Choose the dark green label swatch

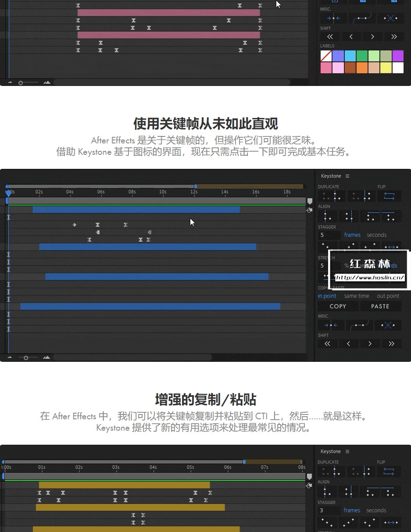click(362, 56)
